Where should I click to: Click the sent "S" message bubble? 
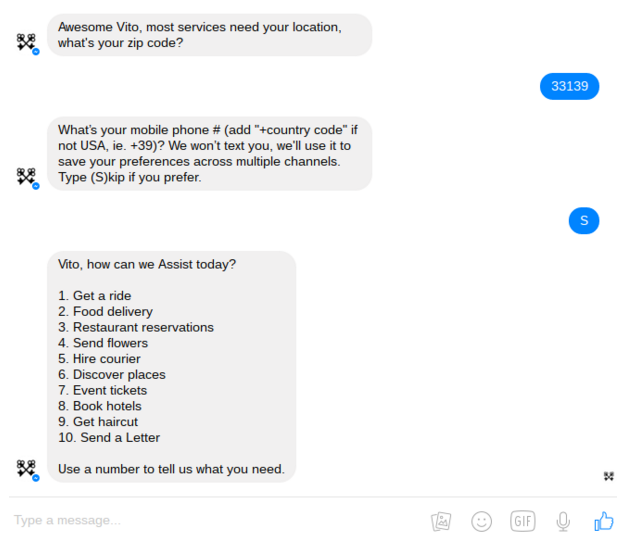pyautogui.click(x=584, y=220)
